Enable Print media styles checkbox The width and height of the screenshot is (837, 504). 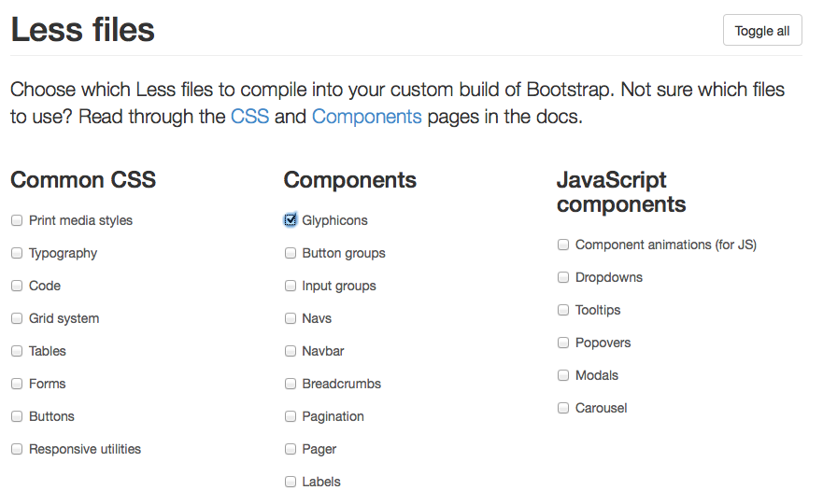[17, 221]
